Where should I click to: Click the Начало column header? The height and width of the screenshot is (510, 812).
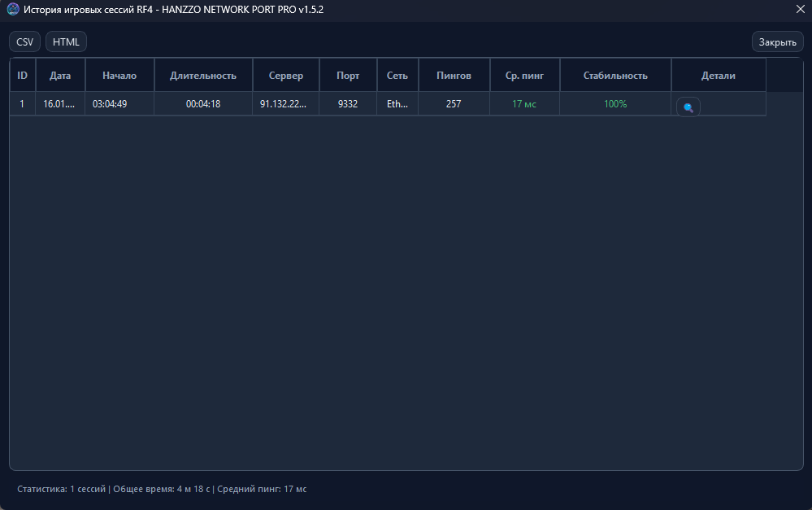(119, 76)
